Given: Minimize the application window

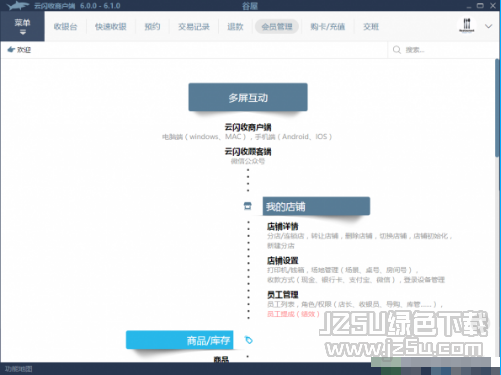Looking at the screenshot, I should click(469, 6).
